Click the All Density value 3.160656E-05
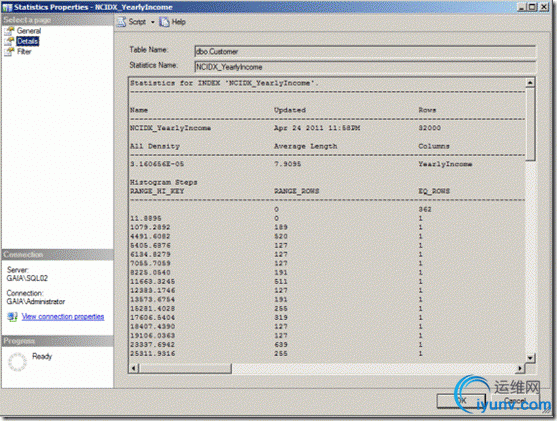The image size is (557, 421). tap(157, 164)
